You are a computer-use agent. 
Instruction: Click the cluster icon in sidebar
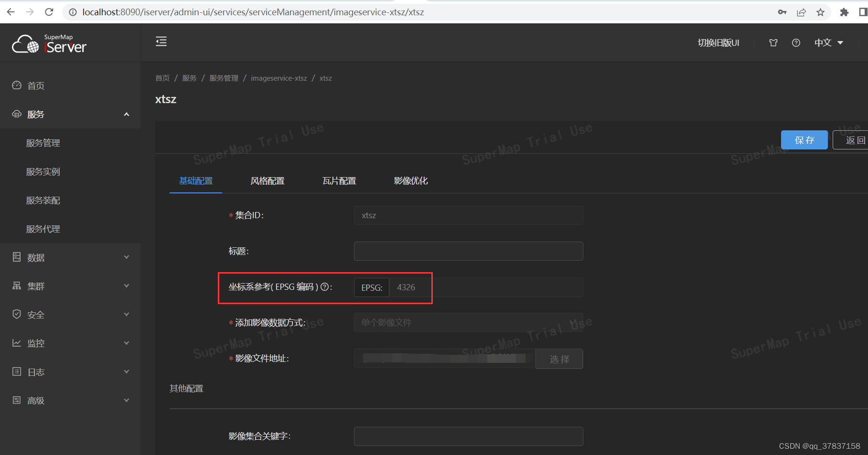tap(17, 286)
